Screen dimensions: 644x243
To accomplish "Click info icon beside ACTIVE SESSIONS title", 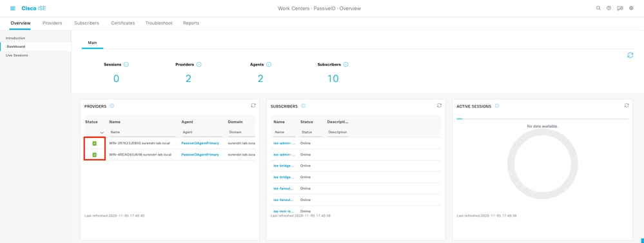I will click(497, 106).
